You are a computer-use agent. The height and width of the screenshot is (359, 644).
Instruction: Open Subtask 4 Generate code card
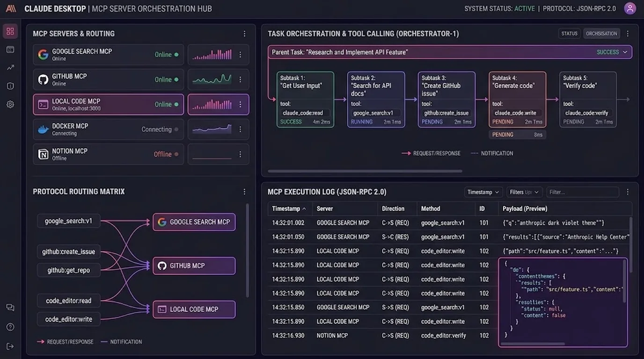pyautogui.click(x=518, y=100)
